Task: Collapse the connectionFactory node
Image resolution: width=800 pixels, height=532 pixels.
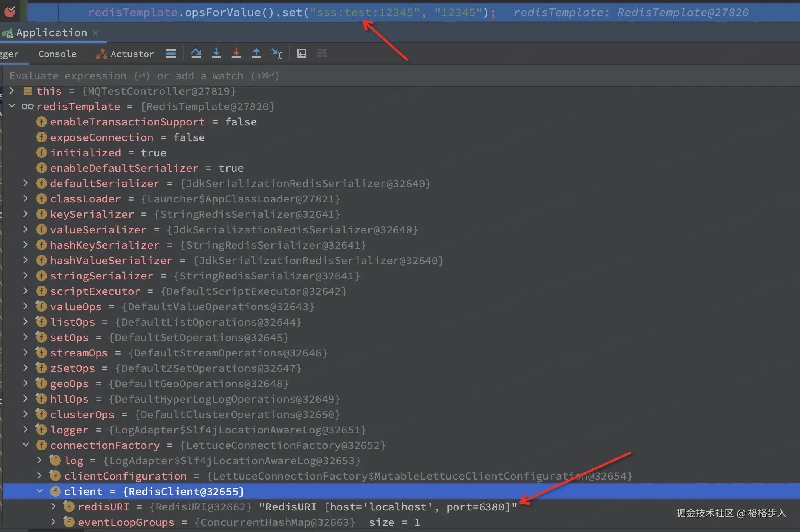Action: [25, 445]
